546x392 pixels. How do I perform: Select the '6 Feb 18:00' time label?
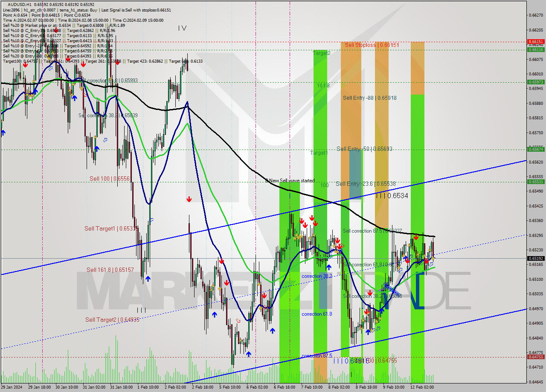(x=285, y=387)
